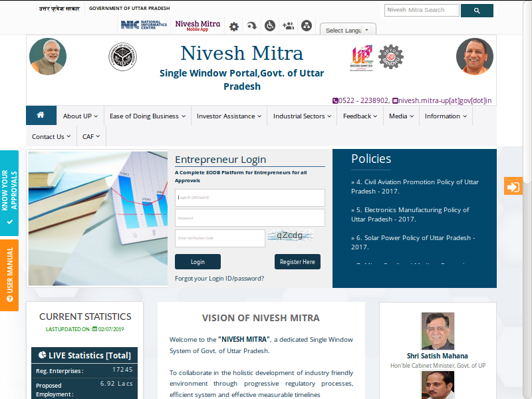Click the refresh arrow icon near Select Language
532x399 pixels.
click(251, 27)
